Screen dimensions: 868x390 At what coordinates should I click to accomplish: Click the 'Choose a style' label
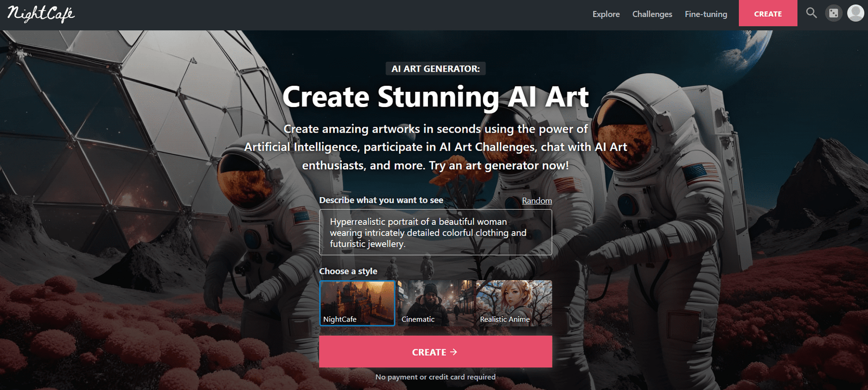coord(348,271)
